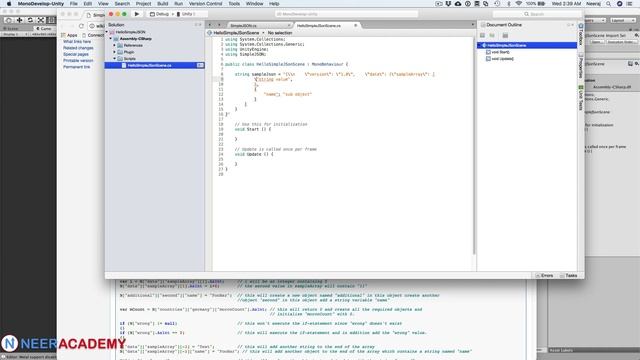Image resolution: width=640 pixels, height=360 pixels.
Task: Click Special pages link in the browser
Action: pyautogui.click(x=76, y=54)
